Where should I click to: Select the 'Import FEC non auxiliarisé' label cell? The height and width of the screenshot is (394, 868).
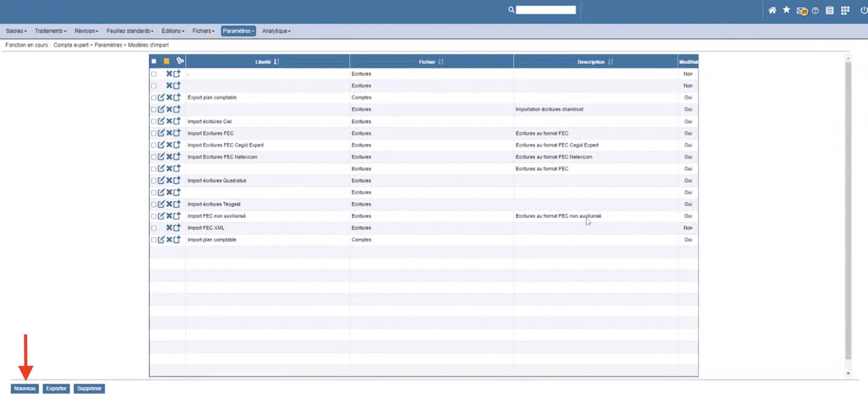click(268, 216)
